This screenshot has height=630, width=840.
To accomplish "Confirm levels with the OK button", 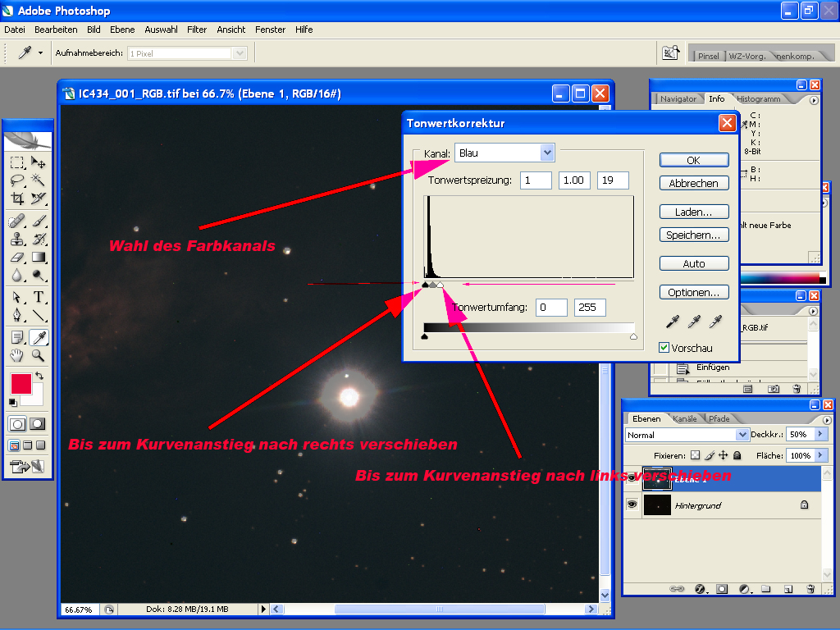I will pos(694,160).
